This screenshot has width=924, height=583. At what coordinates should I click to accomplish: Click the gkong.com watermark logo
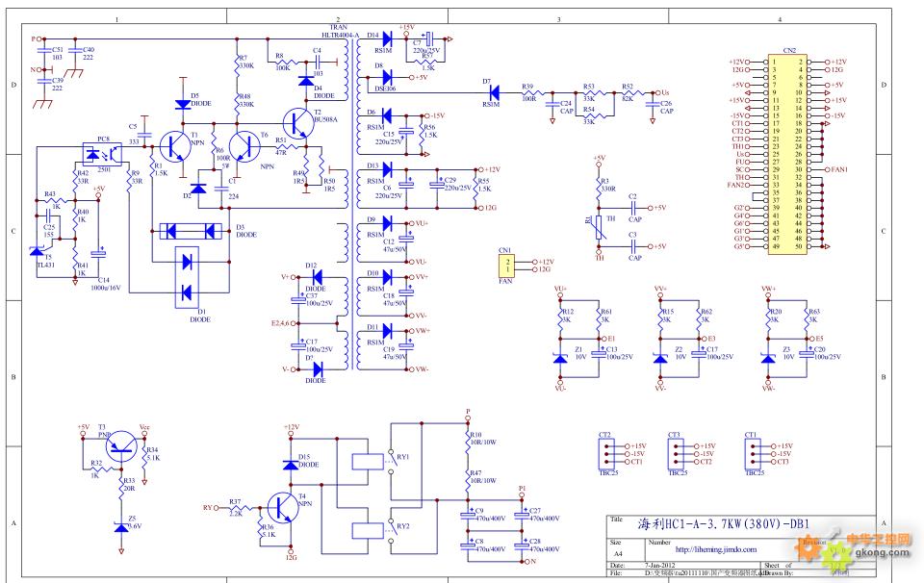tap(869, 546)
